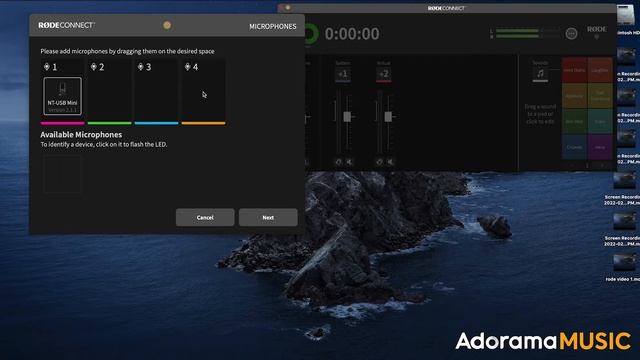This screenshot has width=640, height=360.
Task: Click the "Version 2.1.1" text on the mic card
Action: pos(62,110)
